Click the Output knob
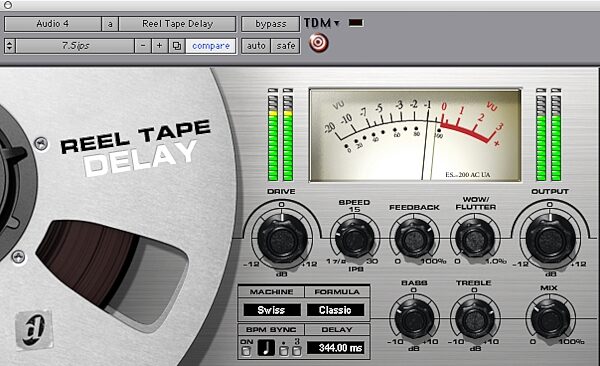 point(550,239)
